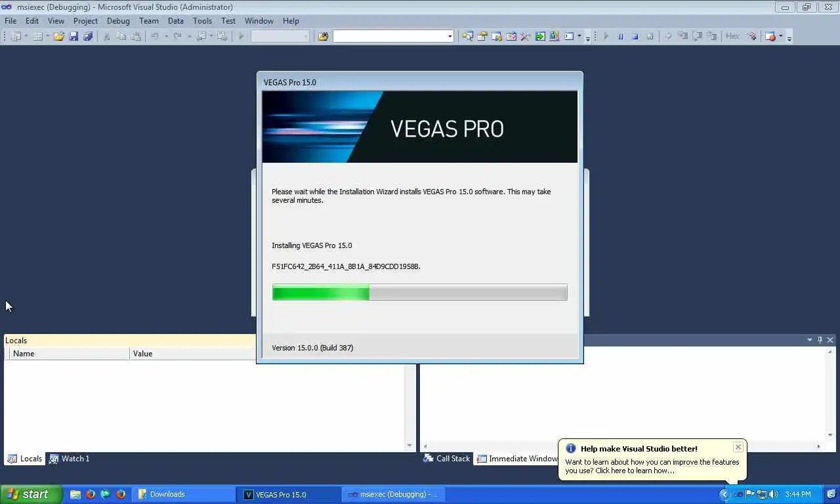This screenshot has width=840, height=504.
Task: Open the File menu
Action: tap(10, 21)
